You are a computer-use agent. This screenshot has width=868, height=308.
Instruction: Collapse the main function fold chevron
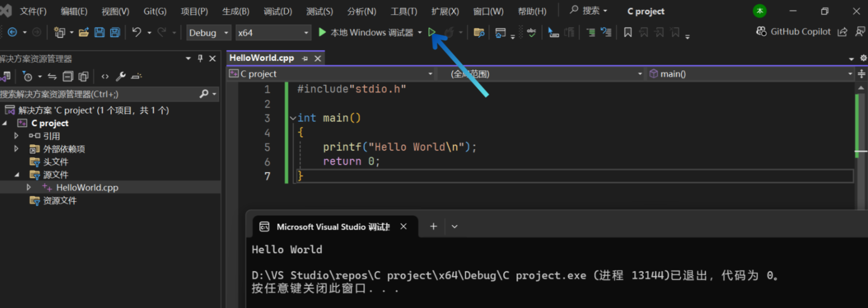pos(293,118)
